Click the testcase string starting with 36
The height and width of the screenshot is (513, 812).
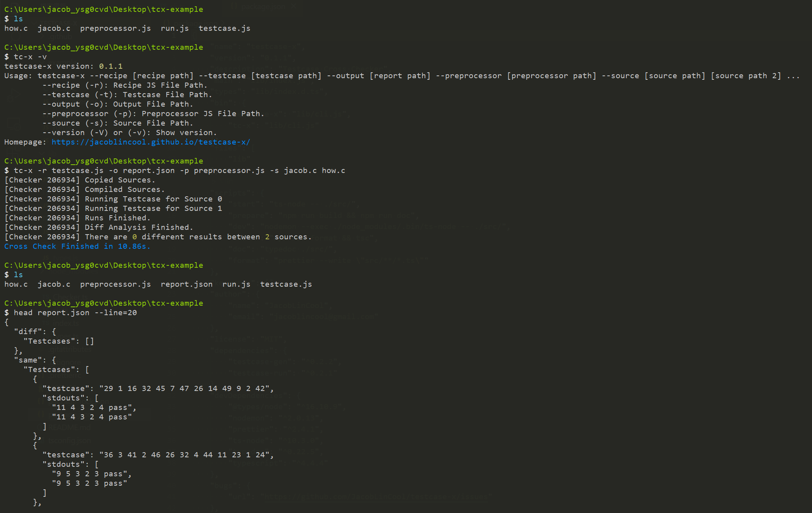186,455
